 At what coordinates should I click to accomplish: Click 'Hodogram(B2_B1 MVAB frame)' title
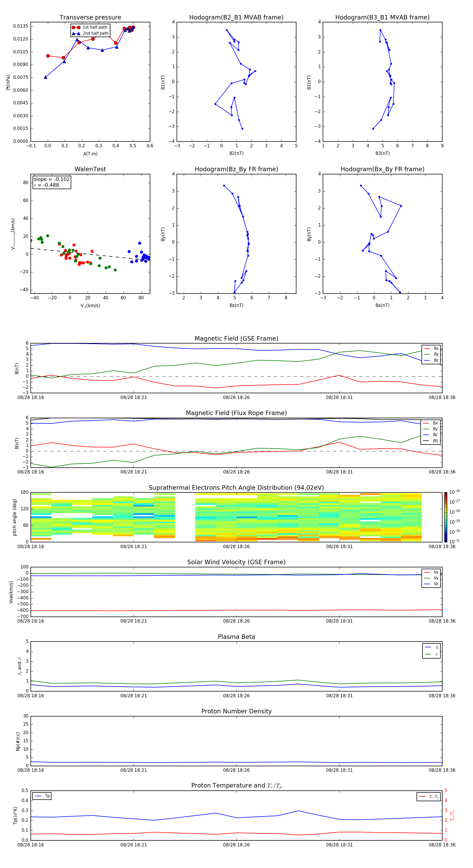236,18
